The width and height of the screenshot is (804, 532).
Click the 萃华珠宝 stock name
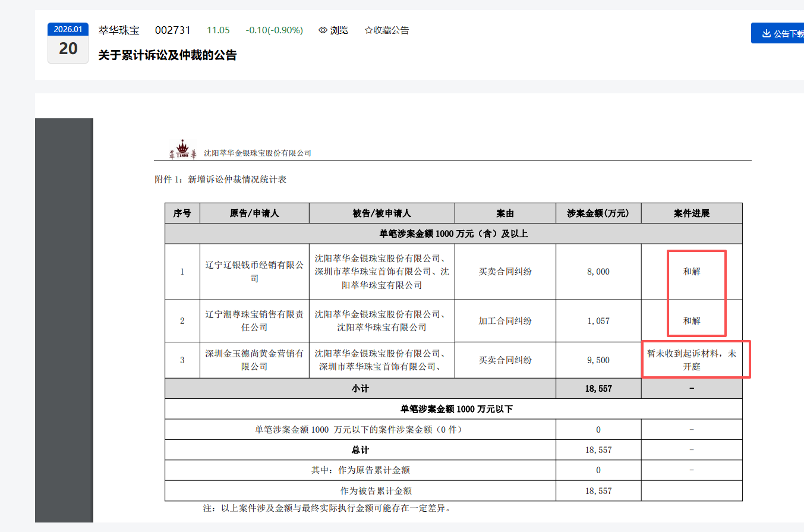(x=118, y=30)
